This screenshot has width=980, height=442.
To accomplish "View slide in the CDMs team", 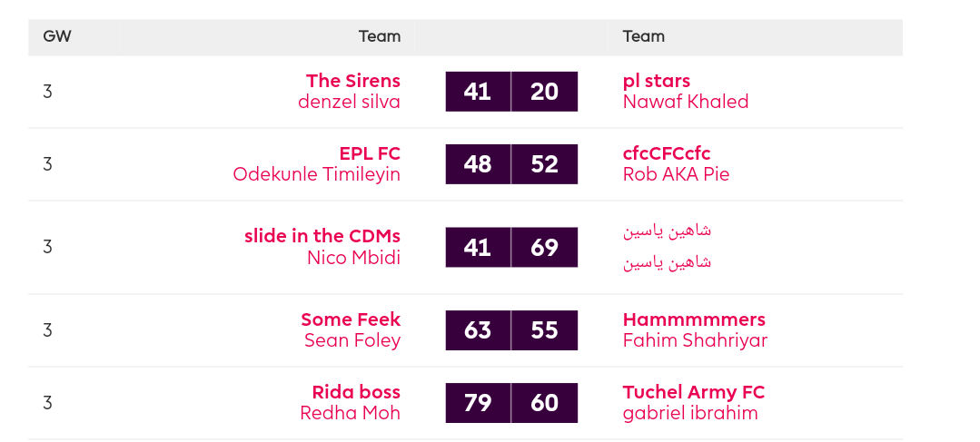I will (322, 236).
